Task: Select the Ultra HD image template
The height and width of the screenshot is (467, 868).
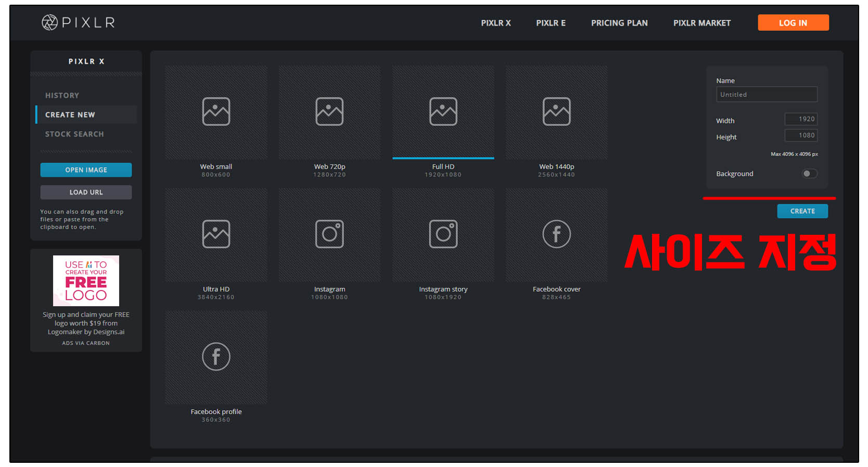Action: pyautogui.click(x=216, y=235)
